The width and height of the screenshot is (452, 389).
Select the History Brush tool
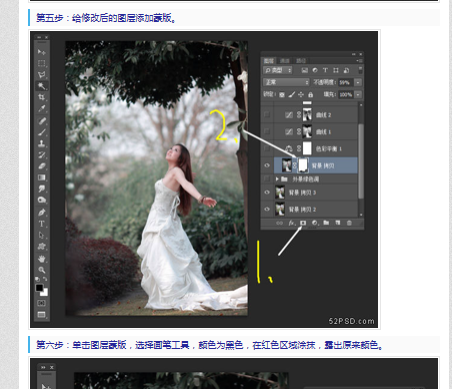tap(41, 155)
